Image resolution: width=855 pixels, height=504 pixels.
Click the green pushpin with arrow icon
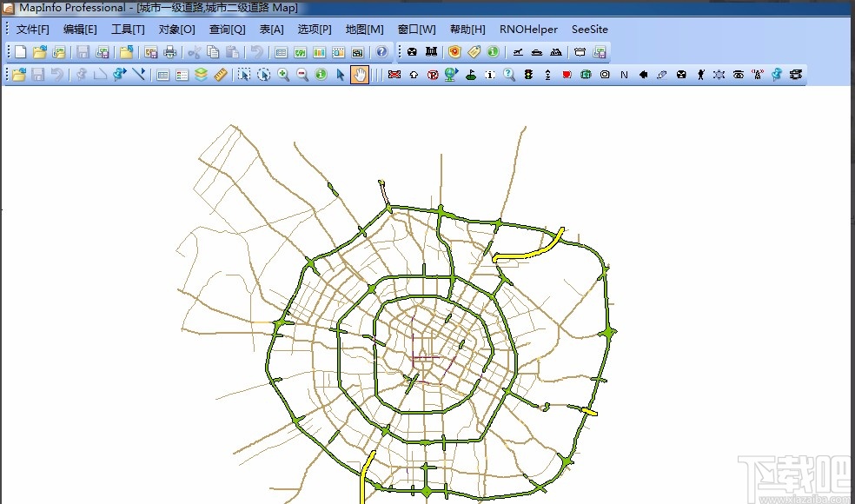coord(119,74)
